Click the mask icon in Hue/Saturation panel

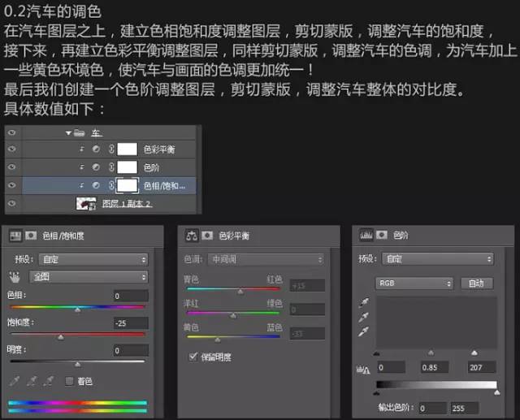click(x=30, y=236)
